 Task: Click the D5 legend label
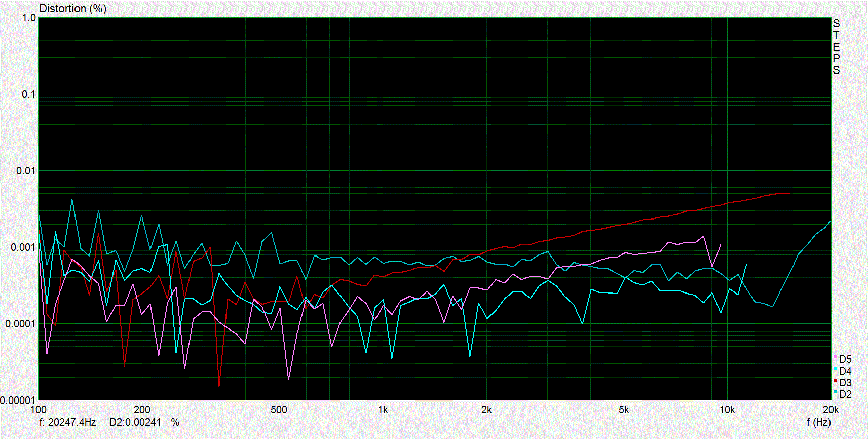click(845, 359)
